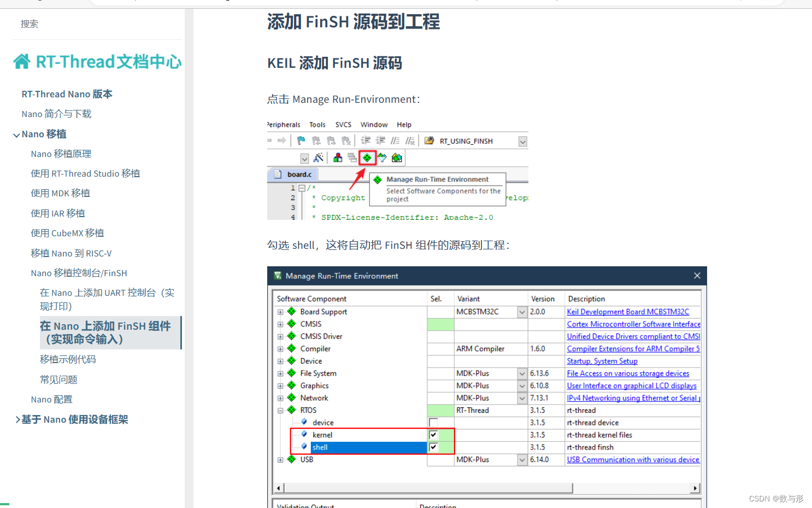The image size is (812, 508).
Task: Click the indent lines toolbar icon
Action: coord(366,141)
